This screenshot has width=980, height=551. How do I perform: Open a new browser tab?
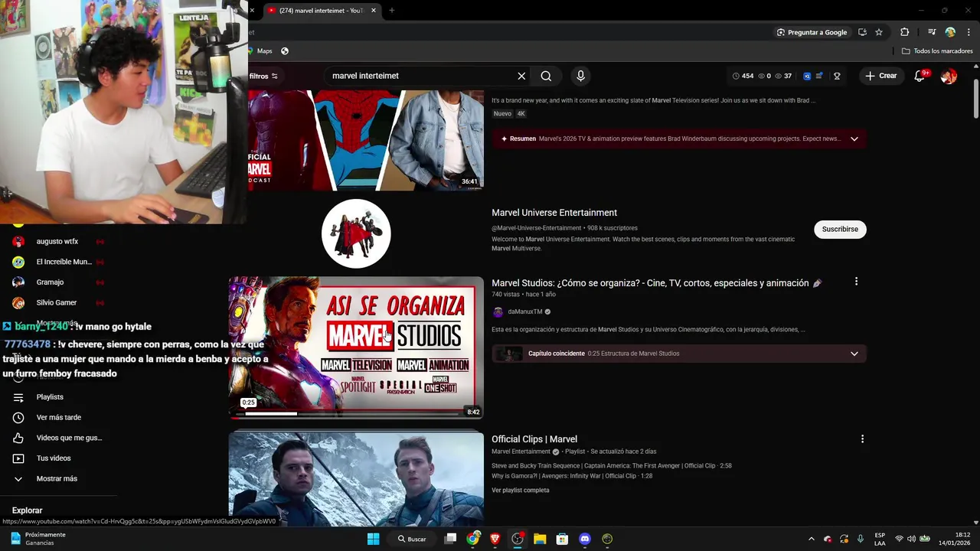click(x=391, y=10)
